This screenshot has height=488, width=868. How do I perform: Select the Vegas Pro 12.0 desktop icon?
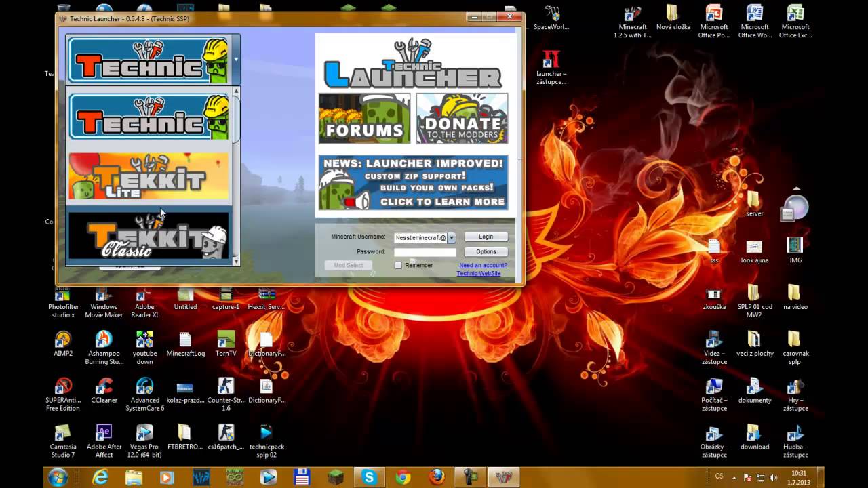pyautogui.click(x=144, y=441)
